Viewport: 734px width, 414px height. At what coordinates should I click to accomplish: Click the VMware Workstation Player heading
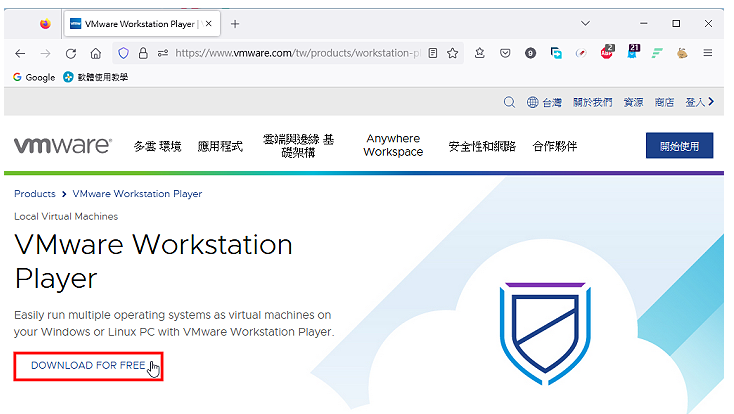tap(154, 261)
